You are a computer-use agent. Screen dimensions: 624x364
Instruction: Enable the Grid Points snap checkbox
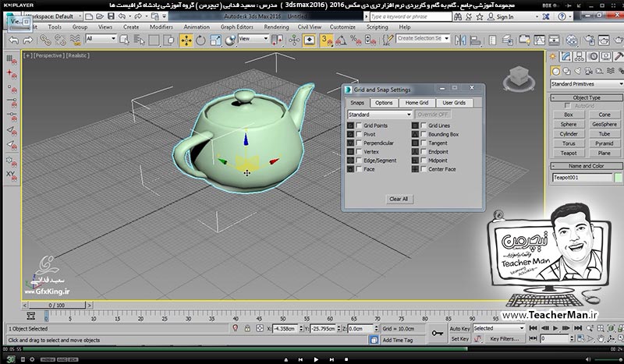pos(359,125)
